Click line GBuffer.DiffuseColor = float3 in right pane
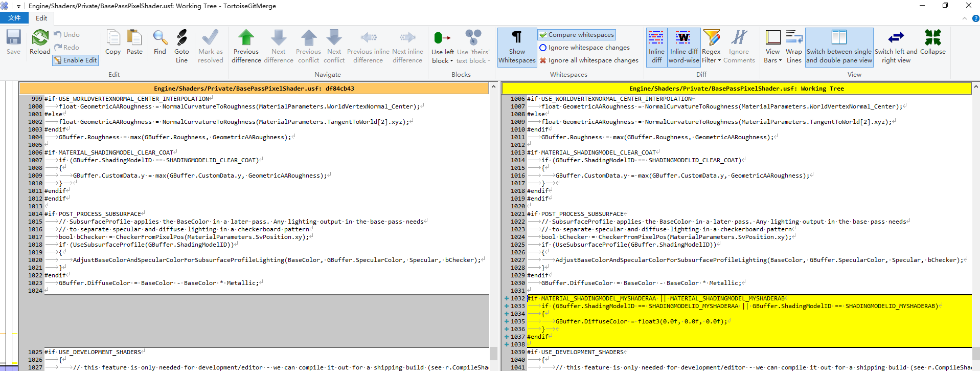Screen dimensions: 980x371 coord(749,321)
